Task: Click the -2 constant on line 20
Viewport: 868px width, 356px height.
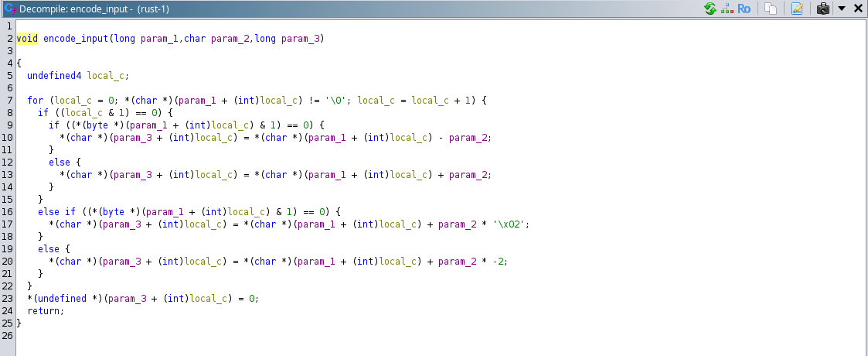Action: pos(499,261)
